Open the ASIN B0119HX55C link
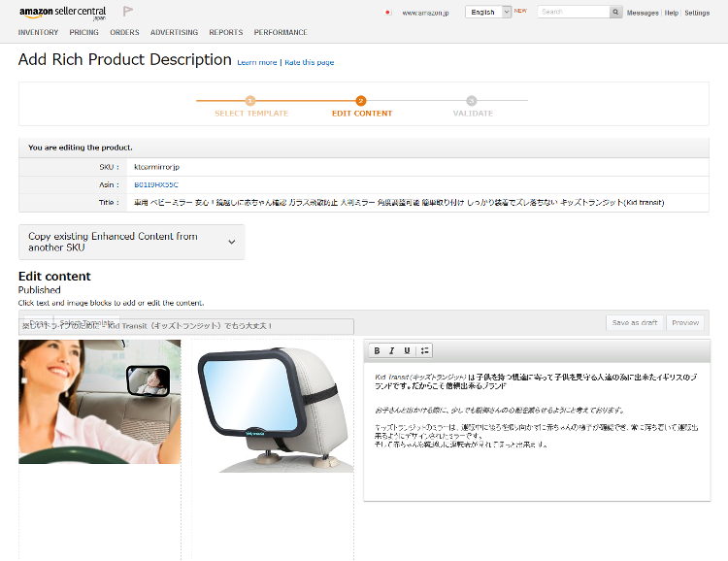 156,184
